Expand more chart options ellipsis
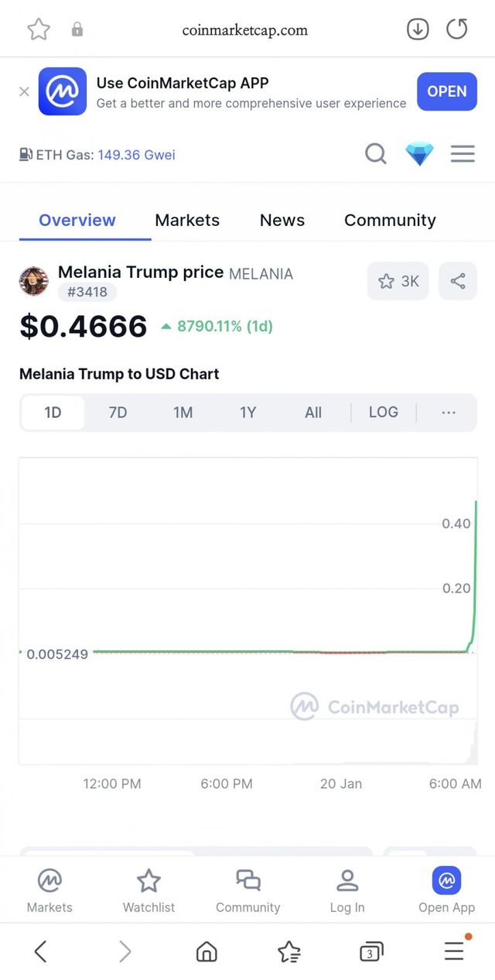The width and height of the screenshot is (495, 980). (449, 413)
